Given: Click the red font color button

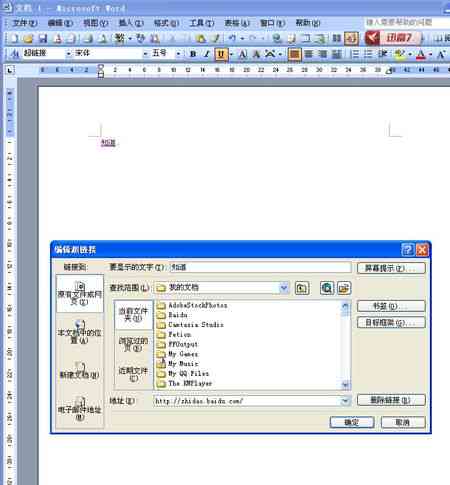Looking at the screenshot, I should [421, 54].
